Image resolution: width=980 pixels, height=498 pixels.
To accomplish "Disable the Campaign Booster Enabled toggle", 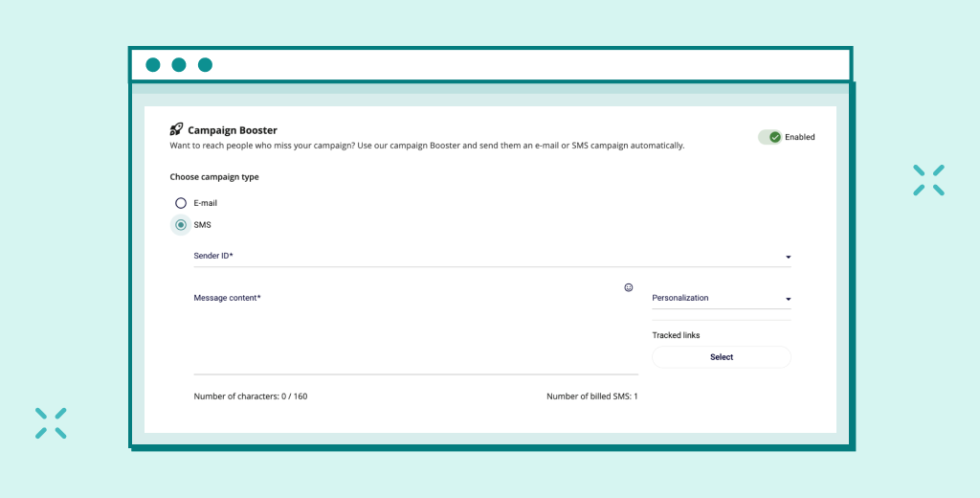I will pyautogui.click(x=770, y=137).
